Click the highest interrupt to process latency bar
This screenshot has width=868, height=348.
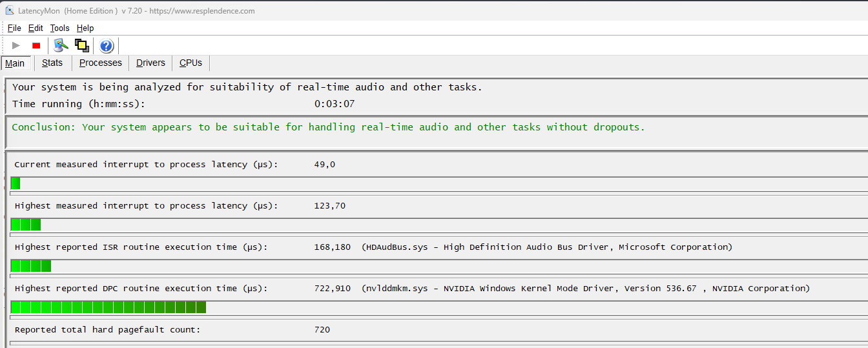point(26,225)
